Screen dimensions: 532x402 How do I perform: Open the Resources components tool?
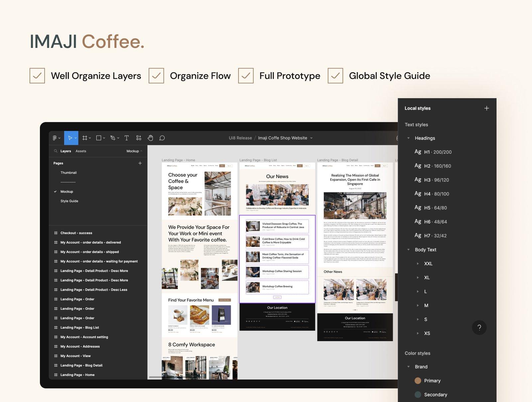point(139,138)
